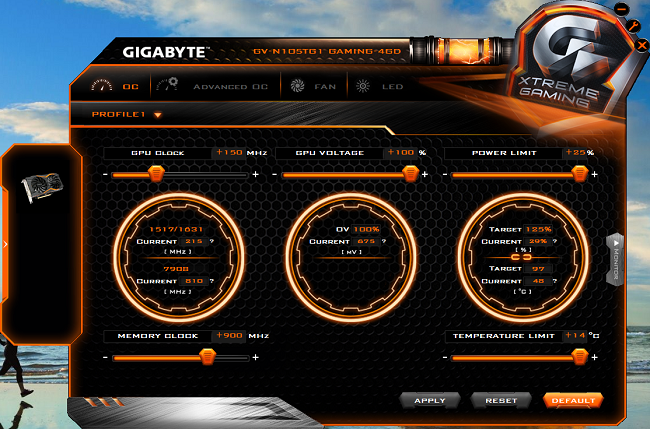
Task: Click the GPU voltage slider handle
Action: 410,174
